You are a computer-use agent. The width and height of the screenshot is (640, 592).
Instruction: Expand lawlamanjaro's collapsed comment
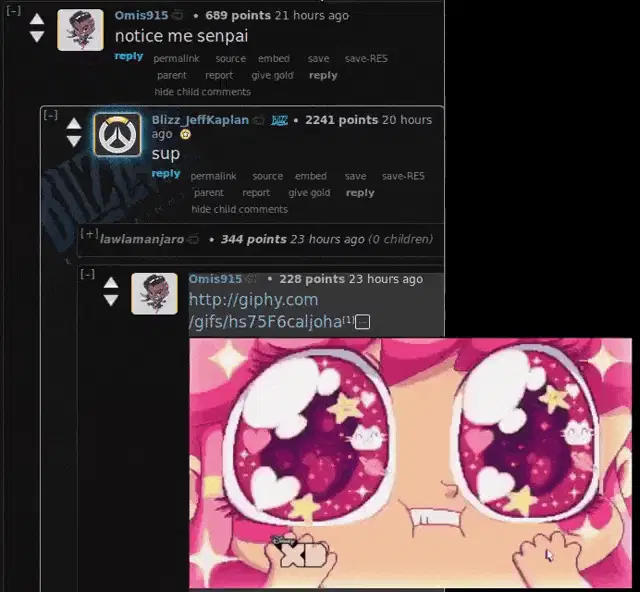[89, 234]
